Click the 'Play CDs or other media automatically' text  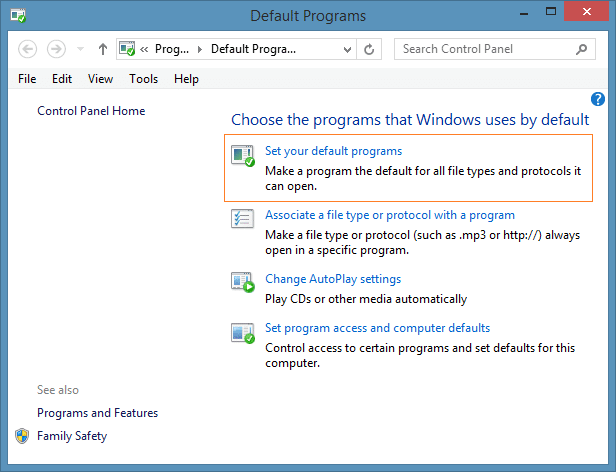366,299
